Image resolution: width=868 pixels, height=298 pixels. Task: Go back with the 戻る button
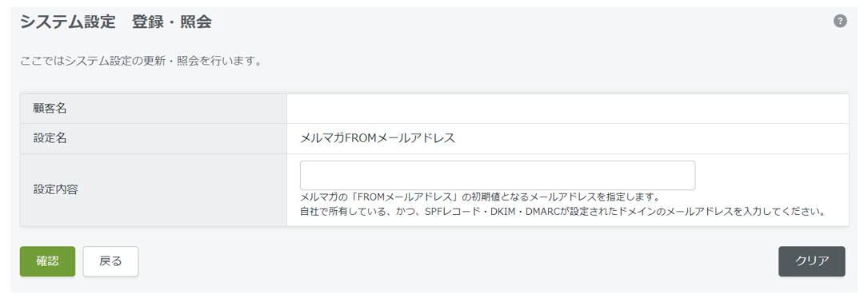click(x=110, y=261)
